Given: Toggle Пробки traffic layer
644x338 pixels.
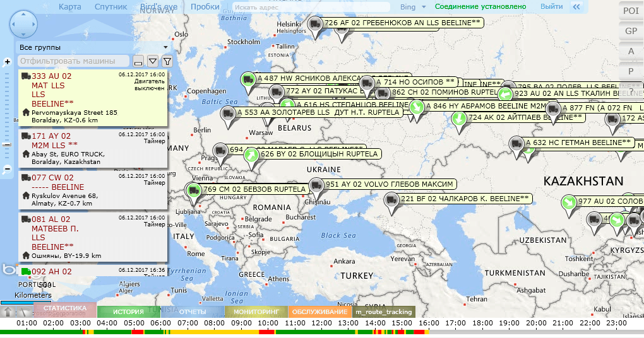Looking at the screenshot, I should [205, 6].
